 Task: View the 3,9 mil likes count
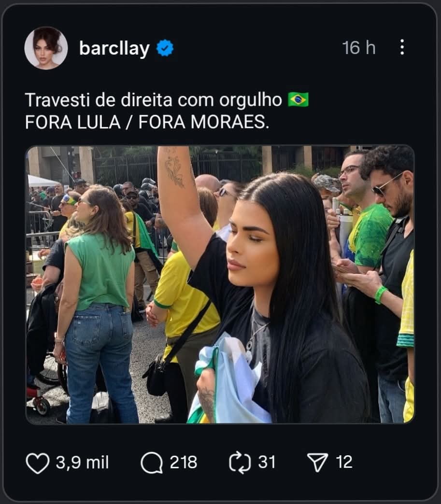[x=82, y=462]
